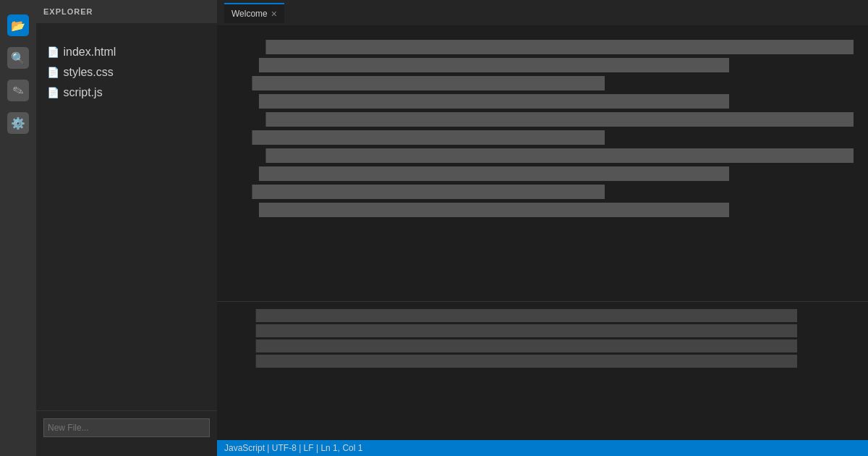
Task: Click the file icon beside index.html
Action: tap(54, 52)
